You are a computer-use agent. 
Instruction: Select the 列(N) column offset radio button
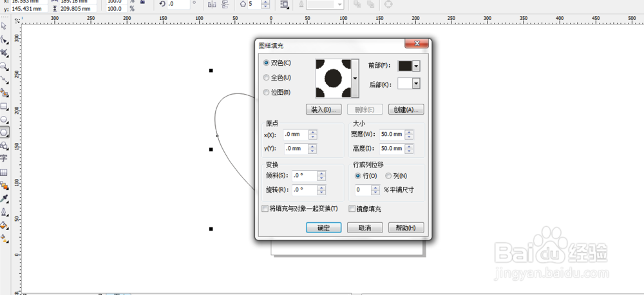coord(388,176)
